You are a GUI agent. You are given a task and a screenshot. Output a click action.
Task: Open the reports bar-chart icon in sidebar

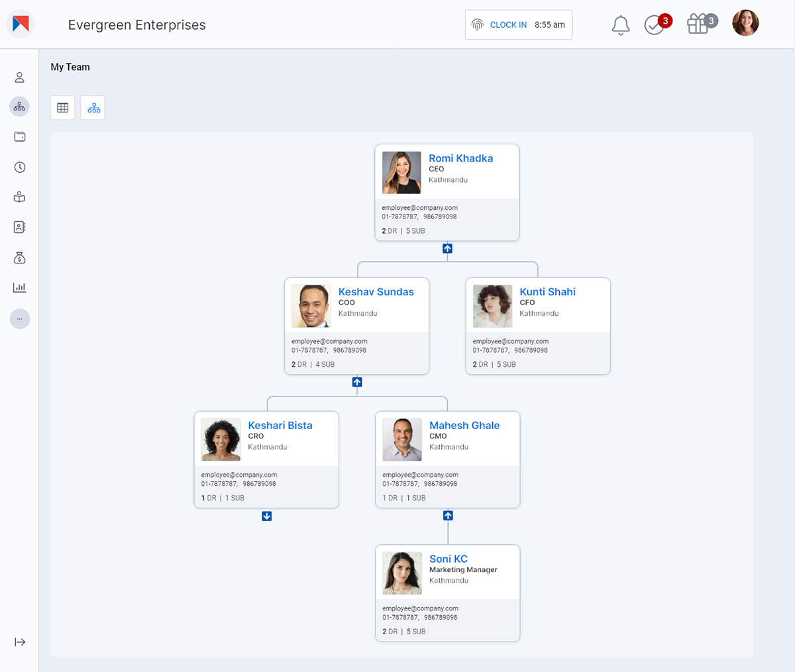click(x=19, y=287)
